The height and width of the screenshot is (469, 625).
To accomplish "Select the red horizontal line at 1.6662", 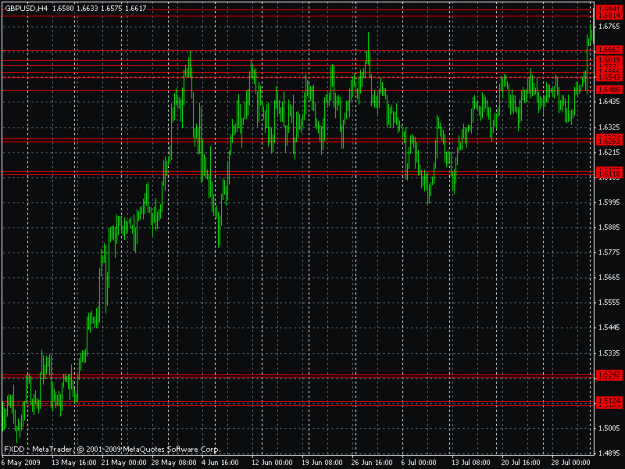I will (x=298, y=51).
